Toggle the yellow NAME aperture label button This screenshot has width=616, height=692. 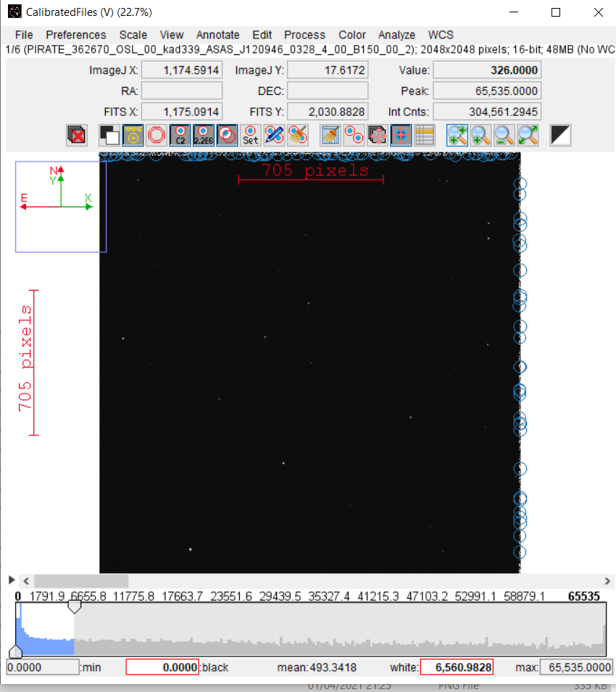coord(133,135)
